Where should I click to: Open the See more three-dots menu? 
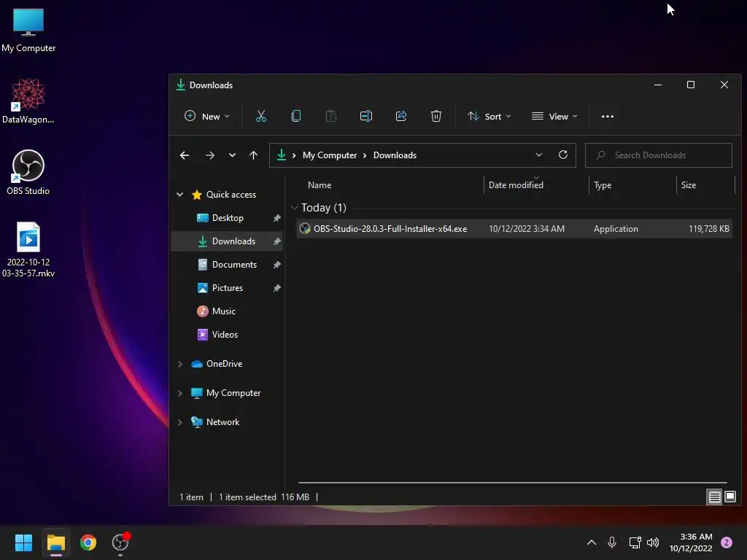(608, 116)
